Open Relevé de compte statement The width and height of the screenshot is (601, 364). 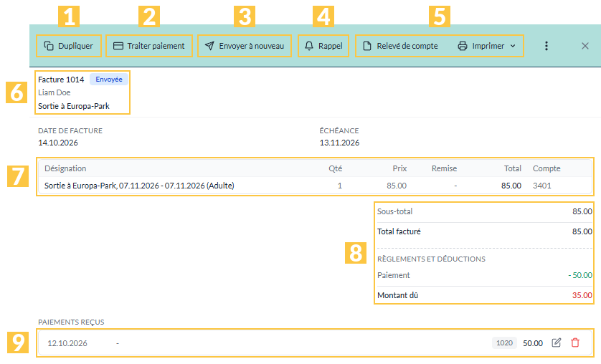coord(407,46)
